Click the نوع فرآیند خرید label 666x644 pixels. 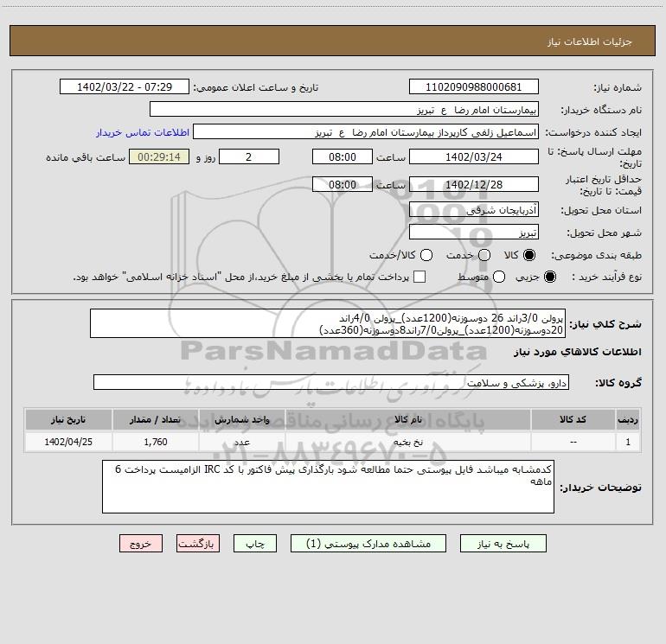606,277
